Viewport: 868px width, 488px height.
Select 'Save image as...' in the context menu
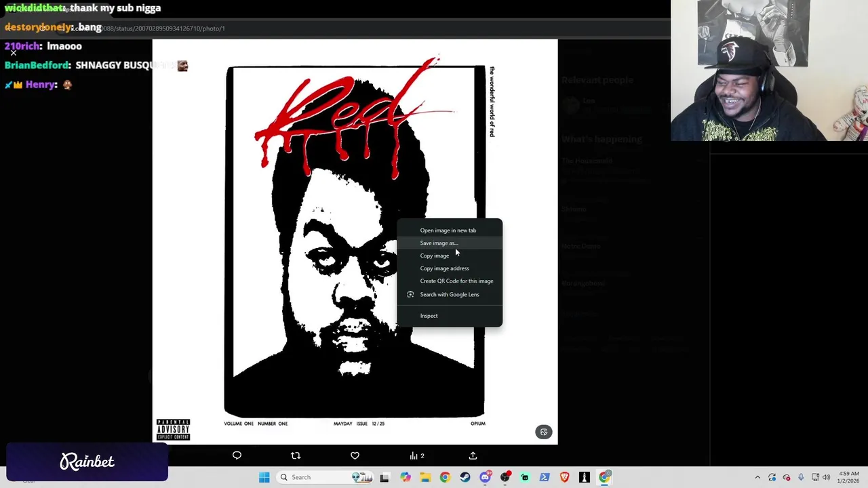[449, 243]
